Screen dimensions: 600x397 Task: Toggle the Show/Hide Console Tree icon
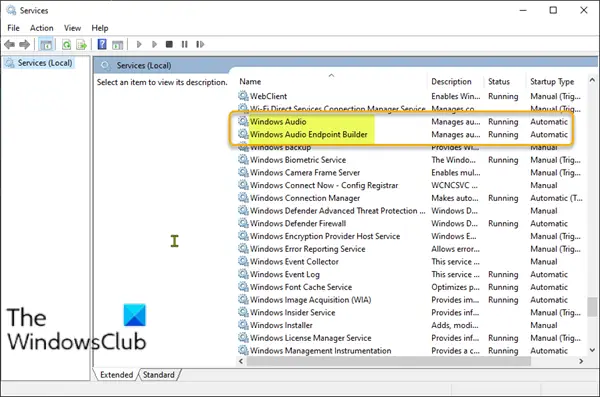pos(46,45)
